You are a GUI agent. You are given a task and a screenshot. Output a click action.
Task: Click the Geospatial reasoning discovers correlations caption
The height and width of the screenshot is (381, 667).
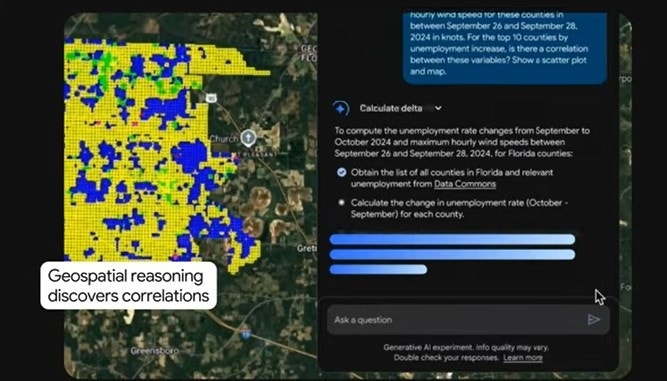click(128, 285)
